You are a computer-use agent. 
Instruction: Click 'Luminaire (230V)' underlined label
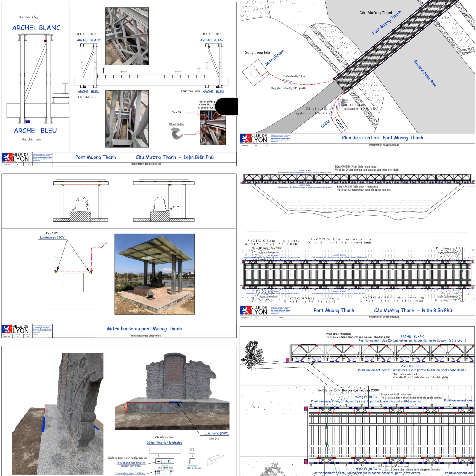pyautogui.click(x=53, y=237)
